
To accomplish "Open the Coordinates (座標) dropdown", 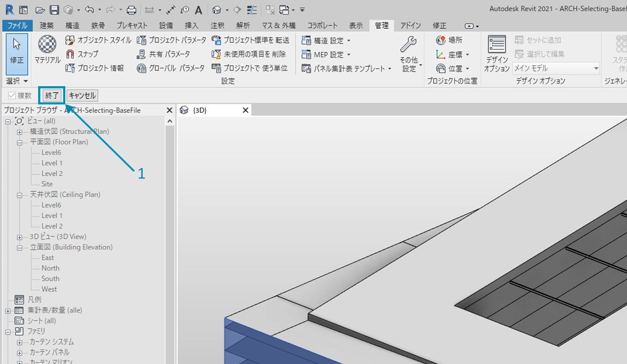I will click(452, 54).
